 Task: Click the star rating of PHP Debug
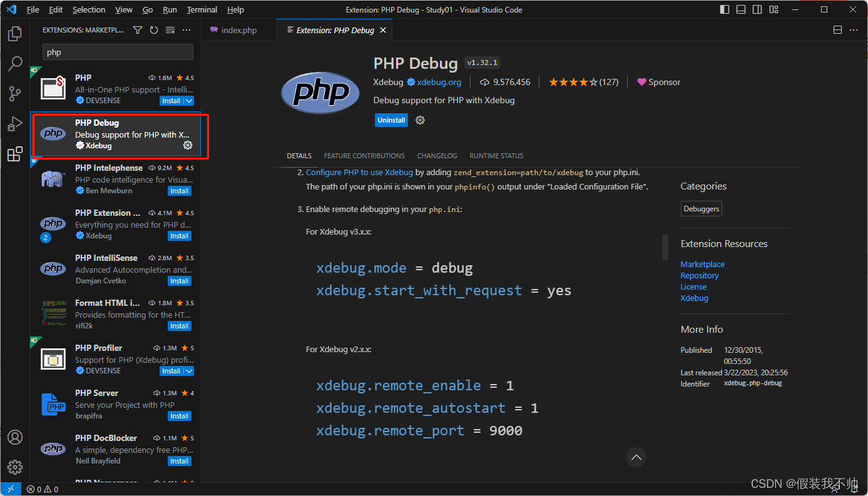pos(574,82)
